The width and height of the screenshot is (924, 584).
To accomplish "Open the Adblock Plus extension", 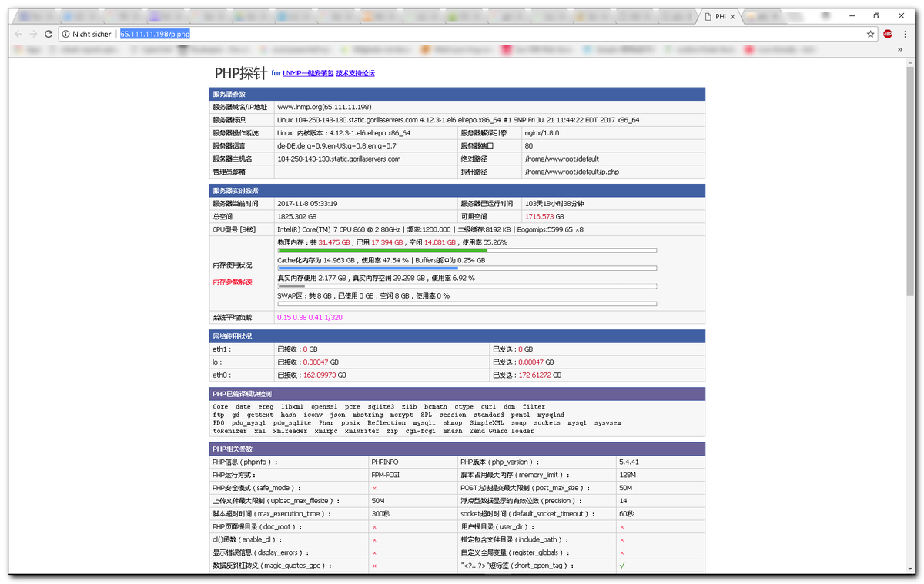I will (887, 34).
